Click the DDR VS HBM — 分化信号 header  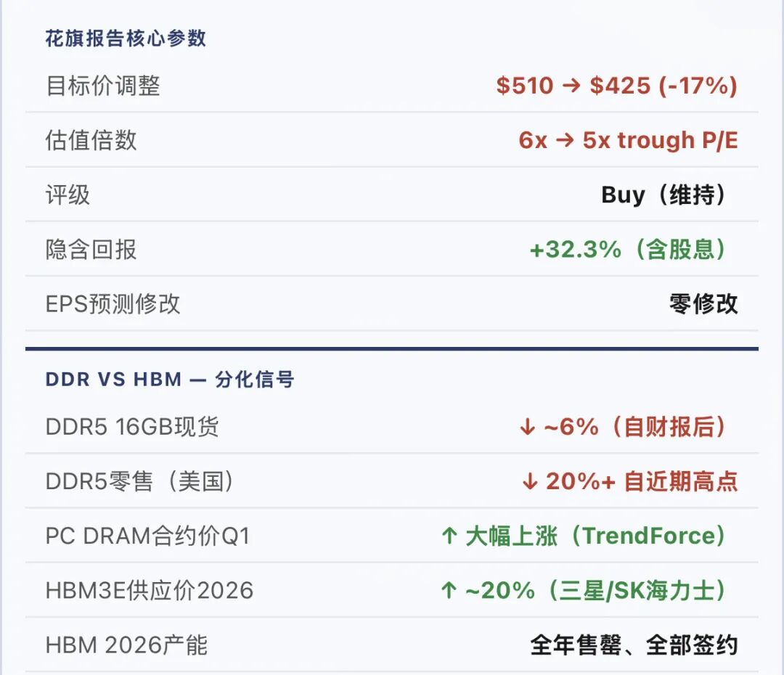[170, 380]
